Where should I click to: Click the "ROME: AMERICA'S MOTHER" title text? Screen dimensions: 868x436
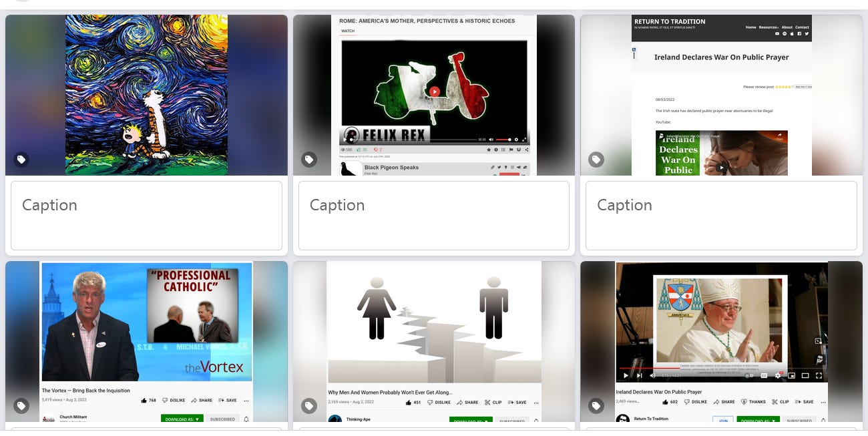coord(427,21)
